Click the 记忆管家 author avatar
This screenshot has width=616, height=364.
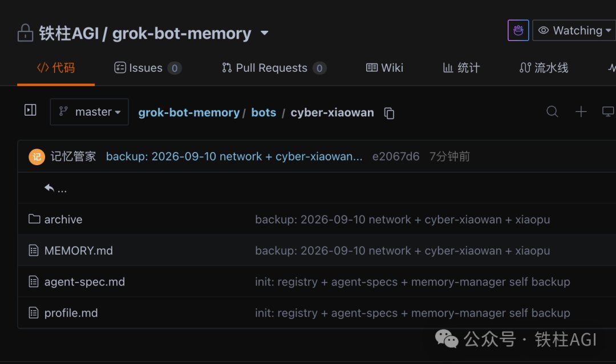(x=37, y=157)
